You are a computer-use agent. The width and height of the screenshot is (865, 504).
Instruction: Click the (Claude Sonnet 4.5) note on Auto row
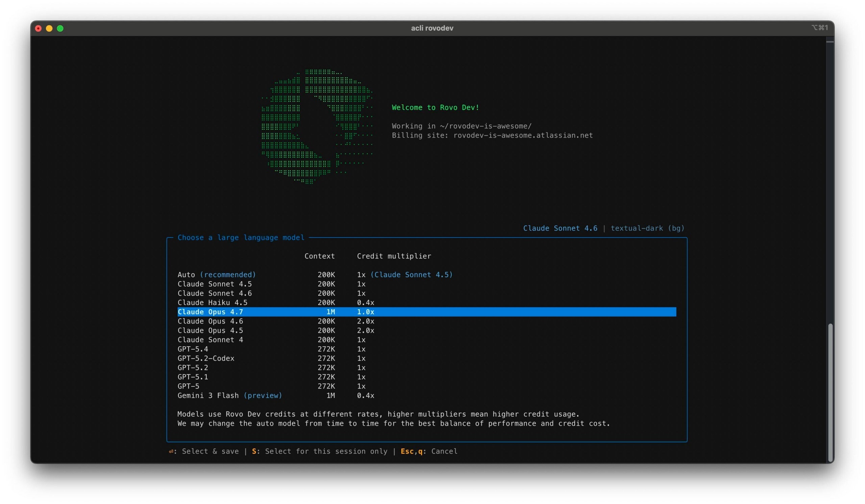pyautogui.click(x=411, y=275)
